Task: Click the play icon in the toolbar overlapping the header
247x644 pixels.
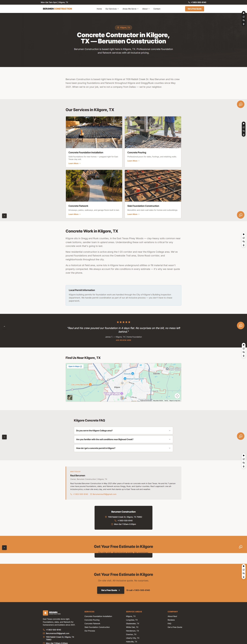Action: [x=244, y=13]
